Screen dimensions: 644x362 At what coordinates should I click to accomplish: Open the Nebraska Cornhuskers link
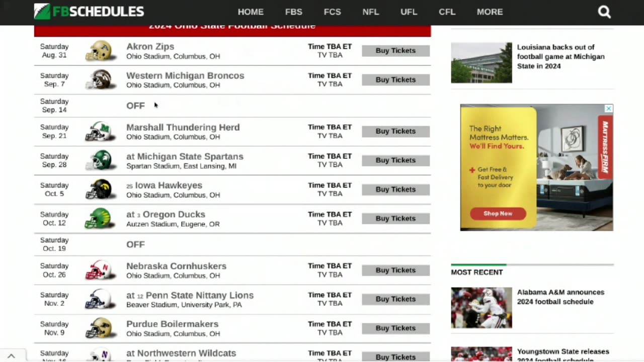(x=176, y=266)
